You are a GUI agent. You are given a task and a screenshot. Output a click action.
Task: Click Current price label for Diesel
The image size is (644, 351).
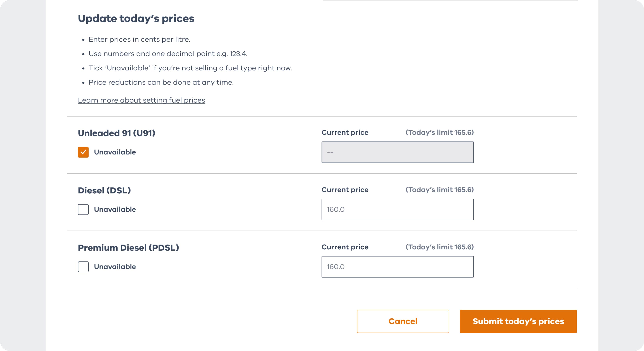coord(345,190)
